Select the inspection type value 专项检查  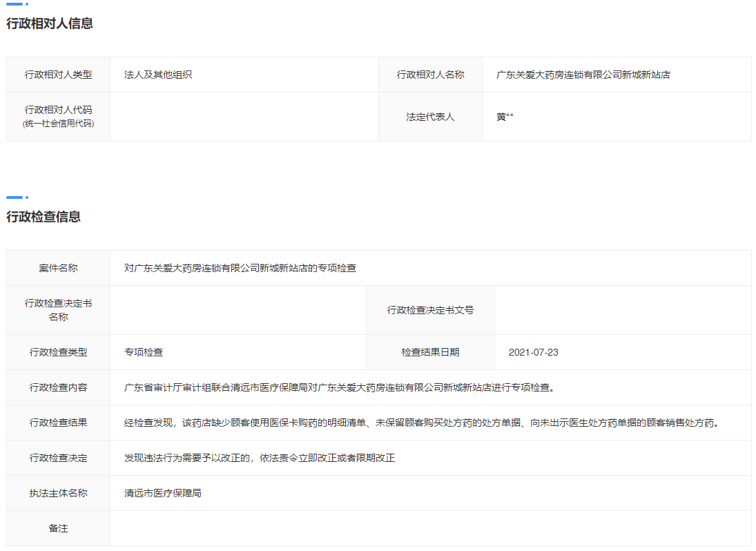[144, 352]
